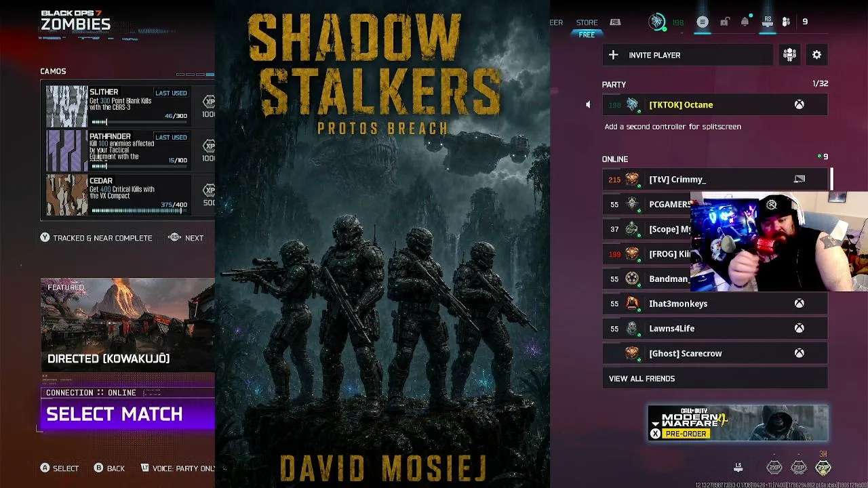Click the plus icon for Invite Player

(613, 55)
